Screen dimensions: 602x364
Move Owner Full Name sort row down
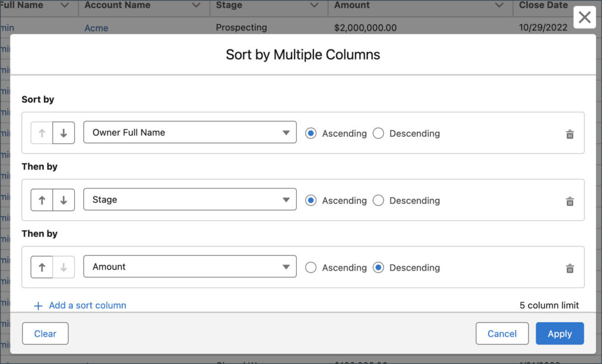click(x=63, y=133)
